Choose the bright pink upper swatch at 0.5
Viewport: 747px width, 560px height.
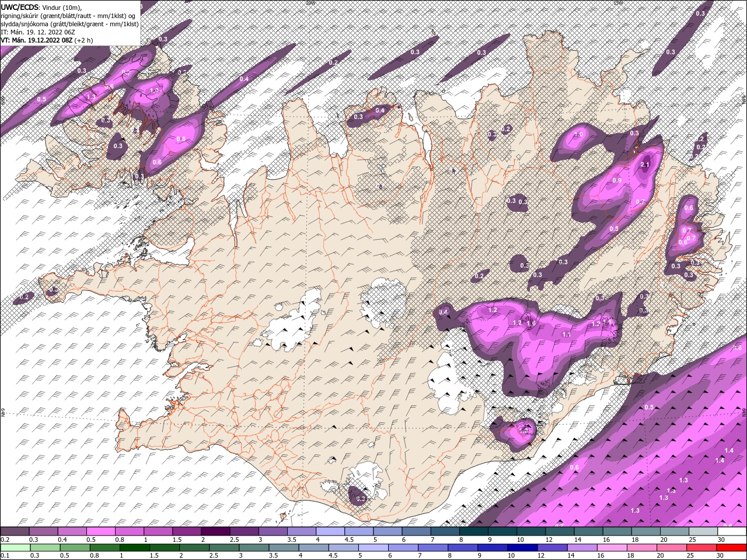coord(101,531)
